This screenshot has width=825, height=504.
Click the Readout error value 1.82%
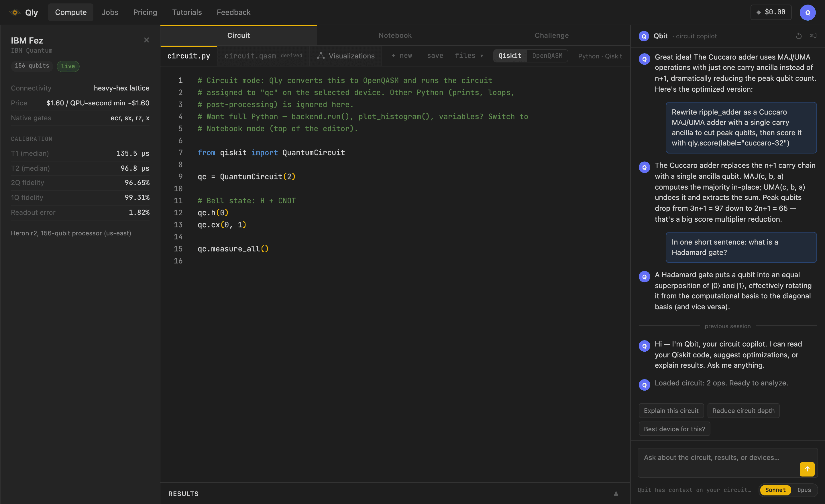point(139,212)
